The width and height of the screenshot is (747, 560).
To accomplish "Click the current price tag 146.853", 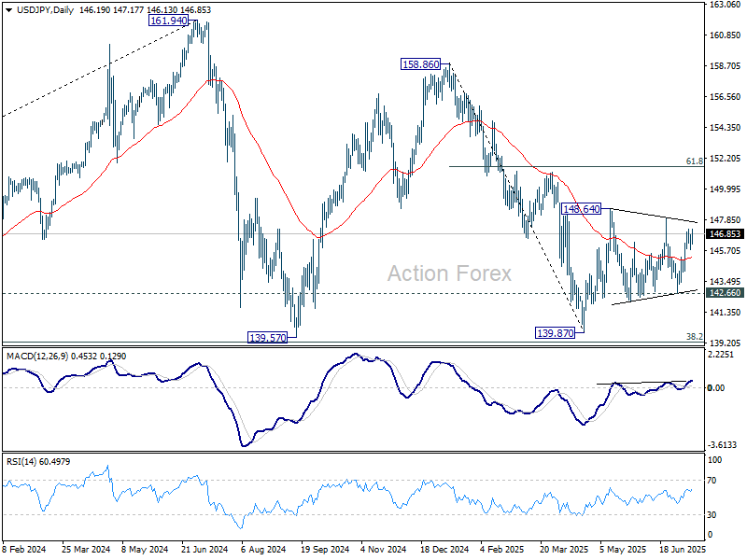I will point(725,234).
